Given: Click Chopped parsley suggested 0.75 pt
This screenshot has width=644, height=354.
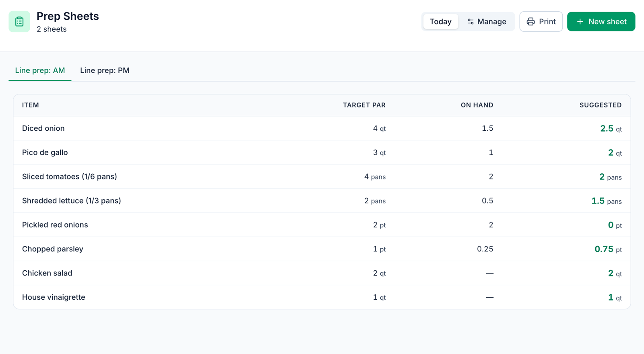Looking at the screenshot, I should pyautogui.click(x=608, y=249).
